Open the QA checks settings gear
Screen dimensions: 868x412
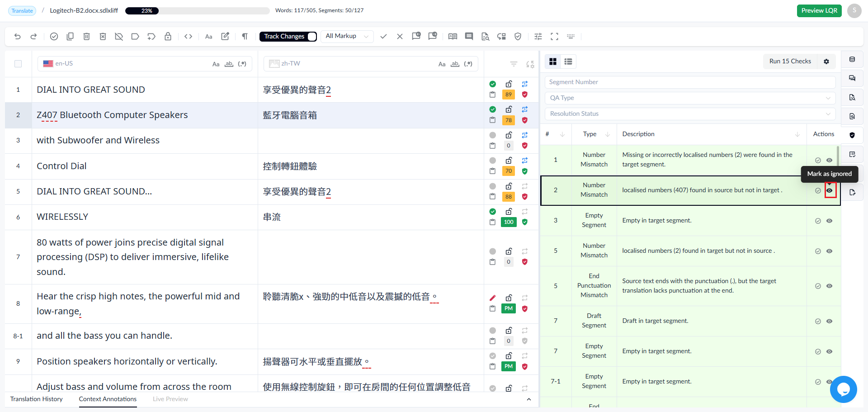[826, 62]
